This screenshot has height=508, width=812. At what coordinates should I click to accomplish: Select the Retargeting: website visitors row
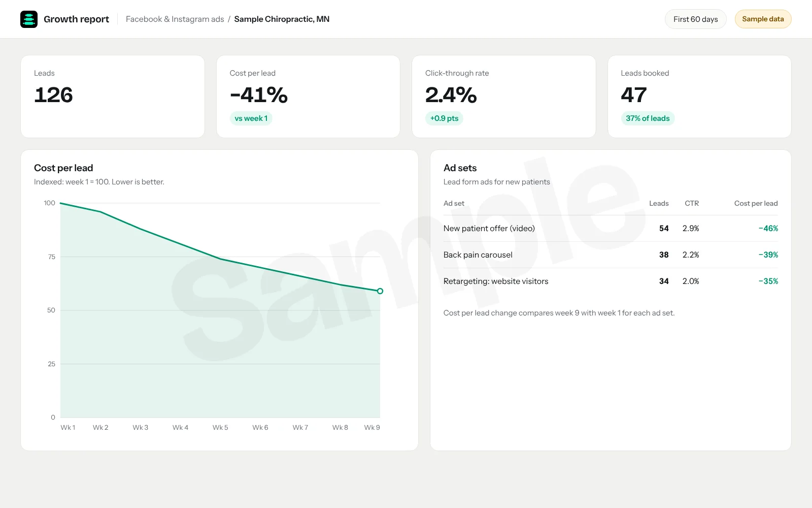(x=611, y=281)
